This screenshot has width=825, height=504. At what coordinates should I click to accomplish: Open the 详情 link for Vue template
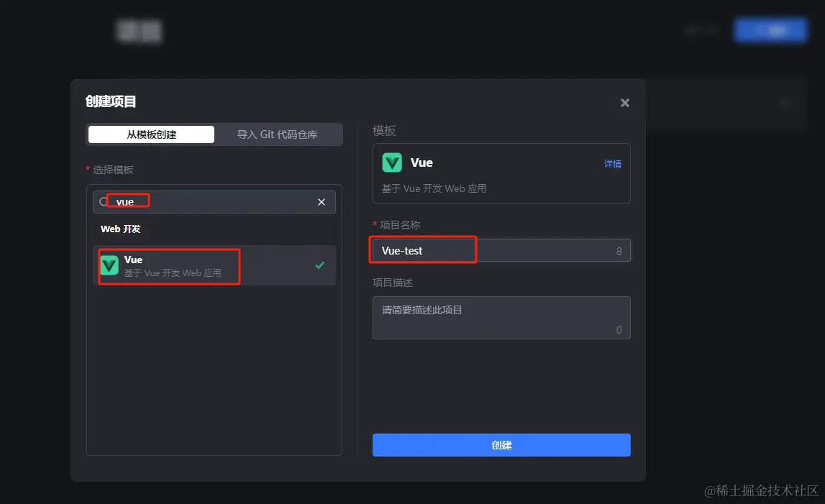click(612, 164)
